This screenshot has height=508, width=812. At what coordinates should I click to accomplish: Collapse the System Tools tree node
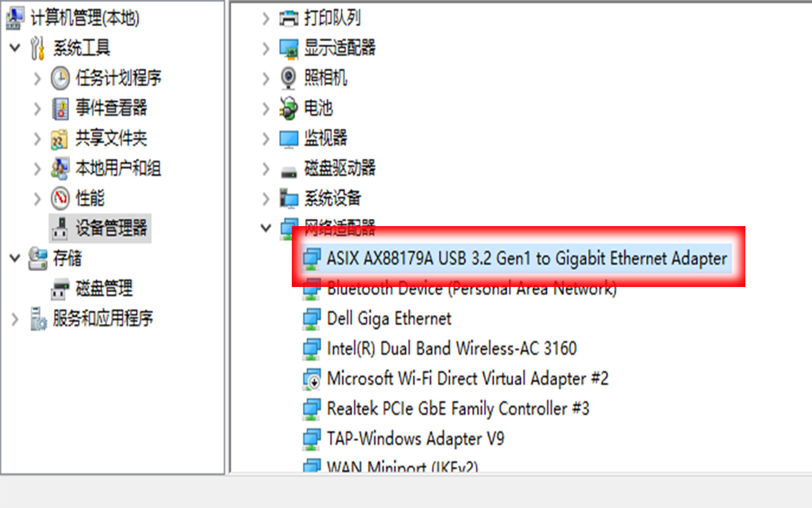15,48
